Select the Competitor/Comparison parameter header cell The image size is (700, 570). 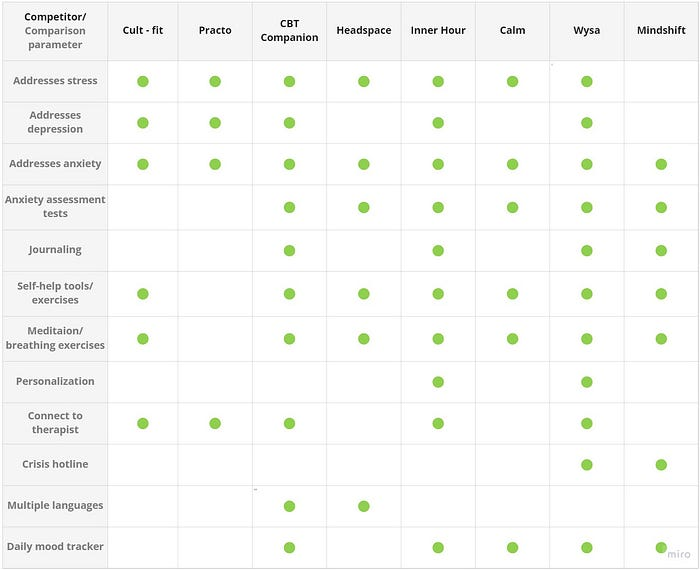point(55,31)
